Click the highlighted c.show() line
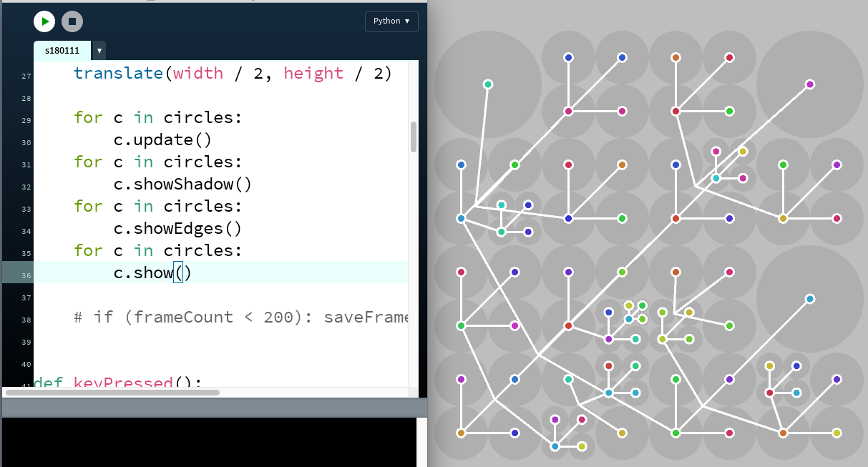This screenshot has width=868, height=467. 152,272
